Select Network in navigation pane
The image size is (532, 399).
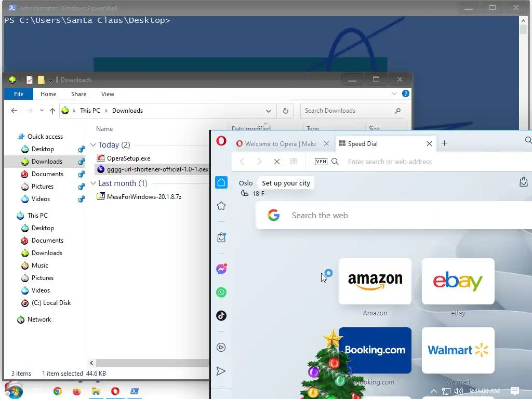pyautogui.click(x=39, y=320)
